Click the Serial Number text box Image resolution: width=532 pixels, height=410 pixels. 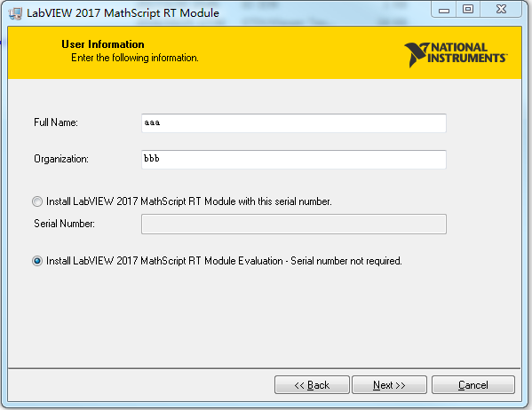coord(294,224)
